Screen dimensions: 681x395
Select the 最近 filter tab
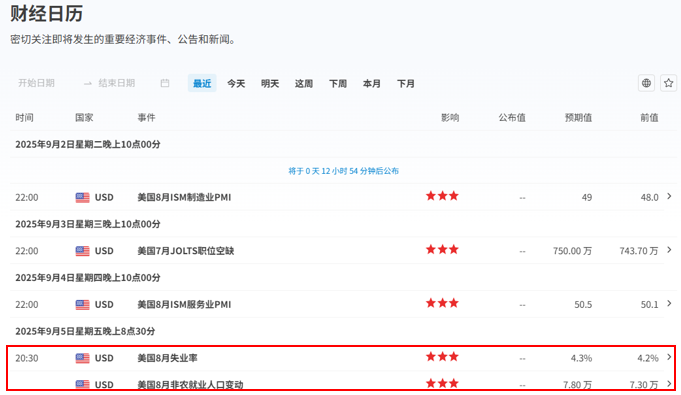pyautogui.click(x=202, y=83)
